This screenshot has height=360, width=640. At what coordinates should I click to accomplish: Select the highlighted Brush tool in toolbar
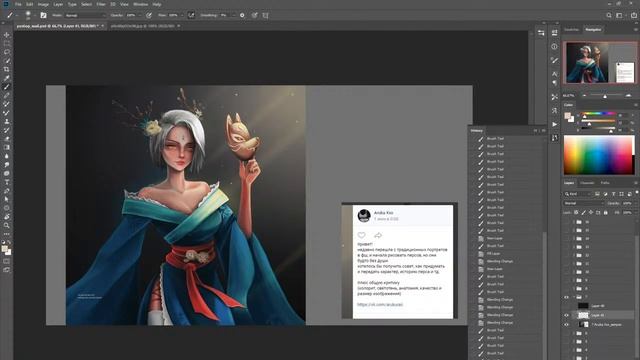[x=7, y=87]
